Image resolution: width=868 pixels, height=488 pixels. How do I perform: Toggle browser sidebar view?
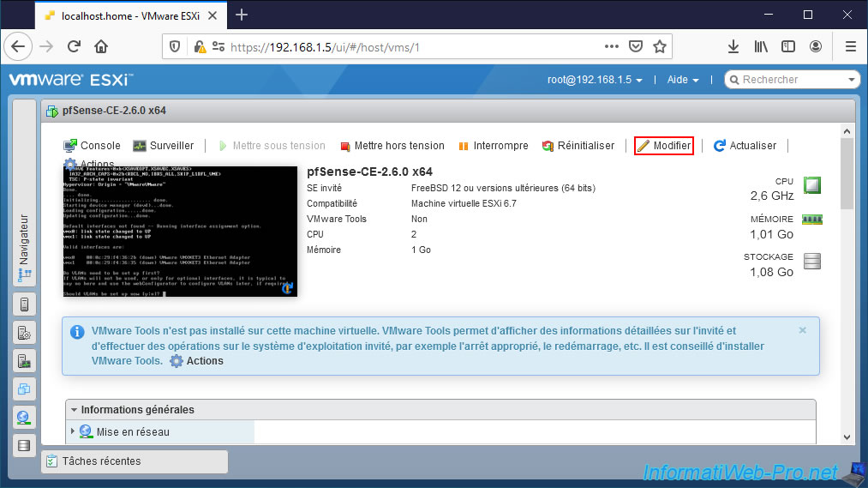click(x=788, y=46)
